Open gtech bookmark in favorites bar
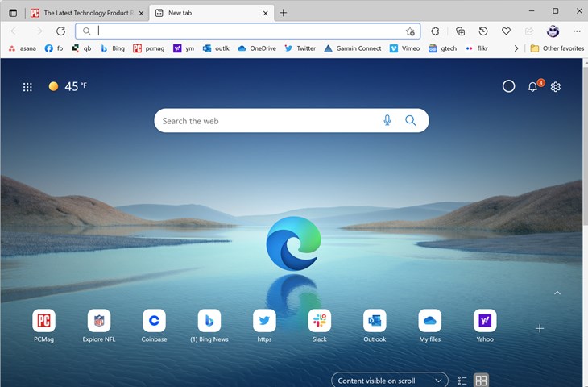The image size is (588, 387). click(x=442, y=48)
